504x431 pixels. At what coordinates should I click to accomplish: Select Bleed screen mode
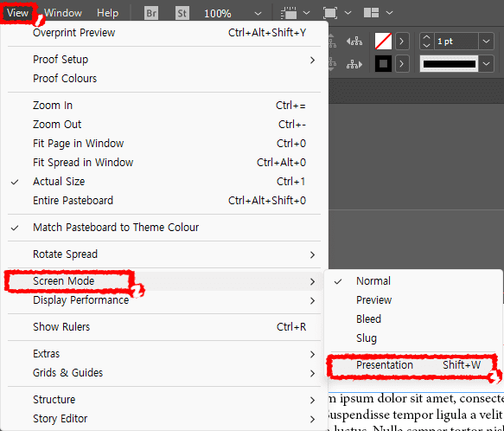[413, 319]
